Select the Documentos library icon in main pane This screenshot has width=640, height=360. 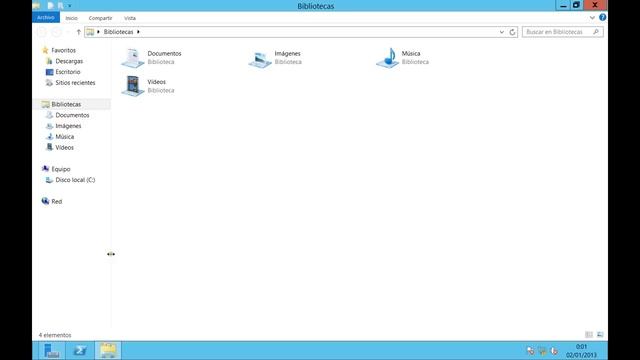pos(133,58)
